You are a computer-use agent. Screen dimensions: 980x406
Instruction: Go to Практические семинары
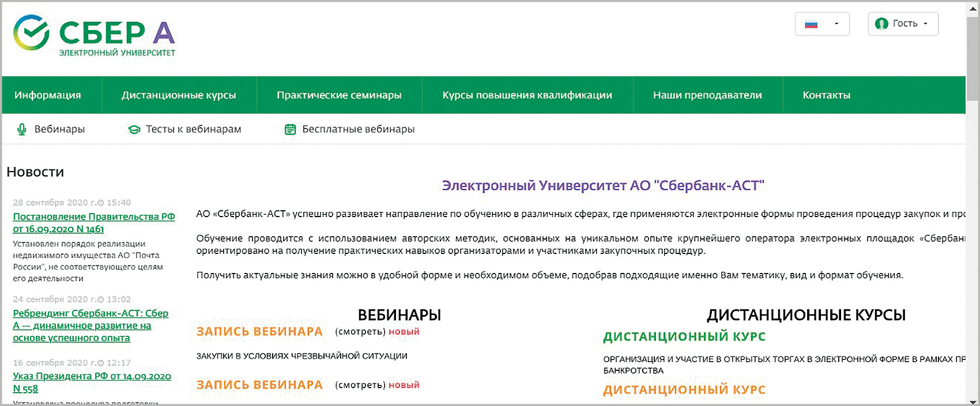coord(339,95)
